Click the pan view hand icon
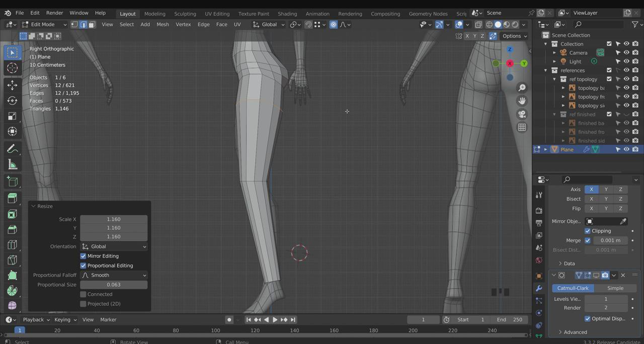 pos(522,101)
